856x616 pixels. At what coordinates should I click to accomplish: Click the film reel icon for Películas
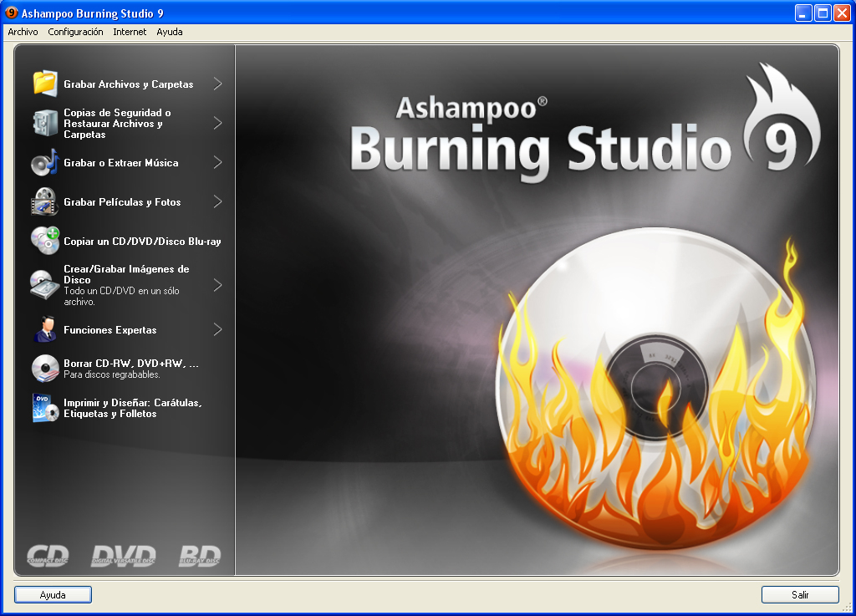[45, 201]
